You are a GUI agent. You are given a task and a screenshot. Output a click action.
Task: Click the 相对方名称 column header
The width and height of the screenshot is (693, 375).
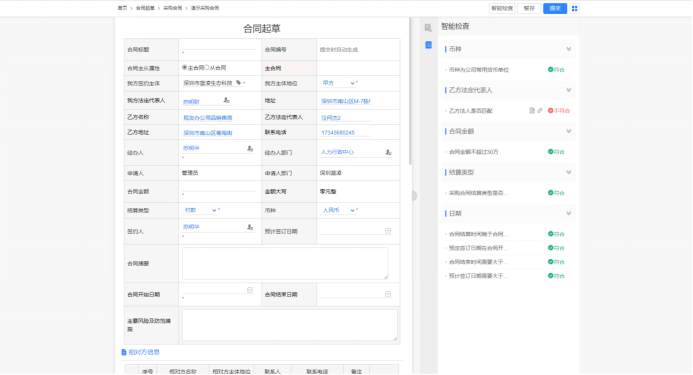coord(183,371)
